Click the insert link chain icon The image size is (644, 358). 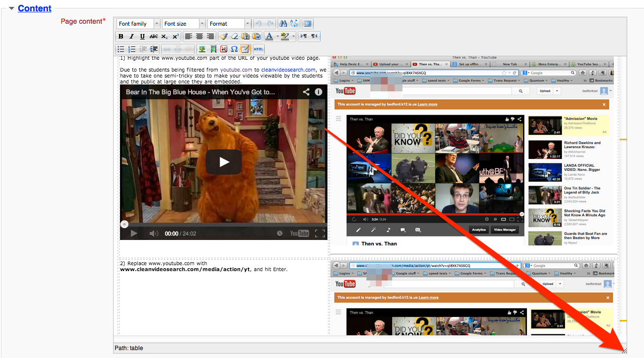166,49
